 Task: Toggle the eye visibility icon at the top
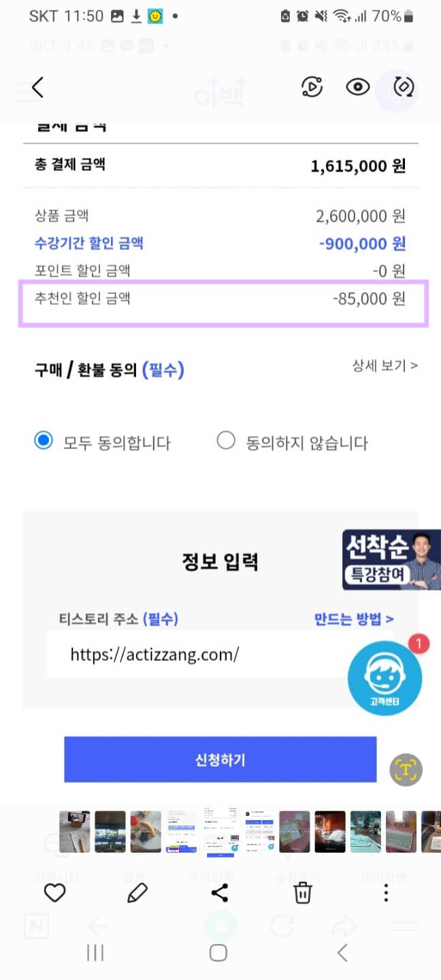[x=357, y=88]
